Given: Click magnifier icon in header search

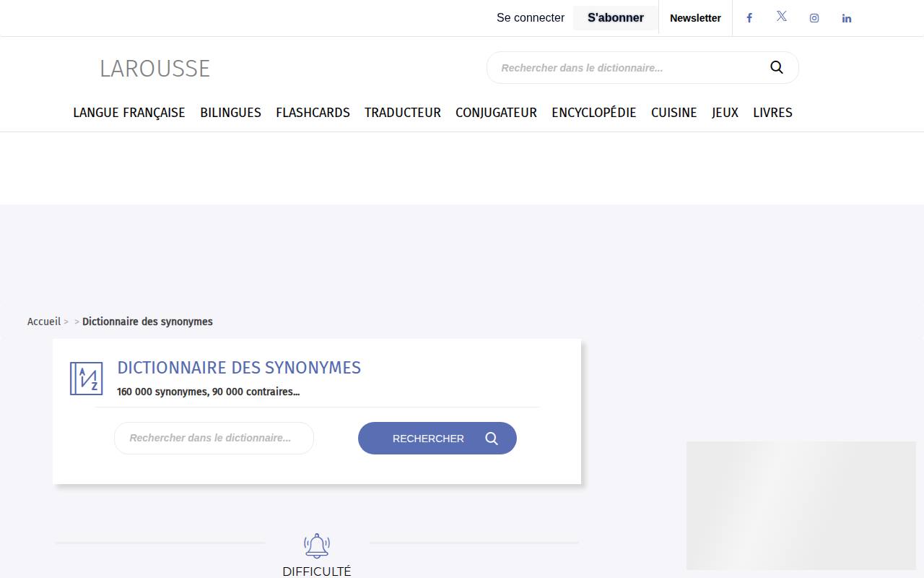Looking at the screenshot, I should tap(777, 67).
